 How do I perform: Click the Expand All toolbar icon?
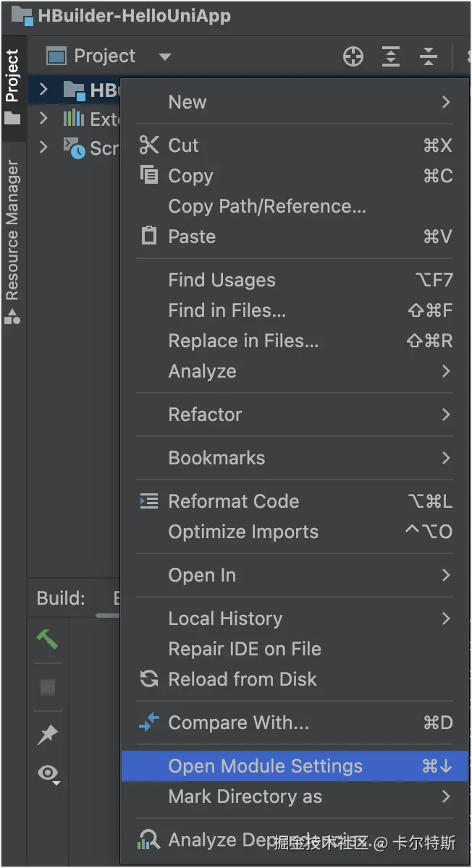[x=391, y=56]
